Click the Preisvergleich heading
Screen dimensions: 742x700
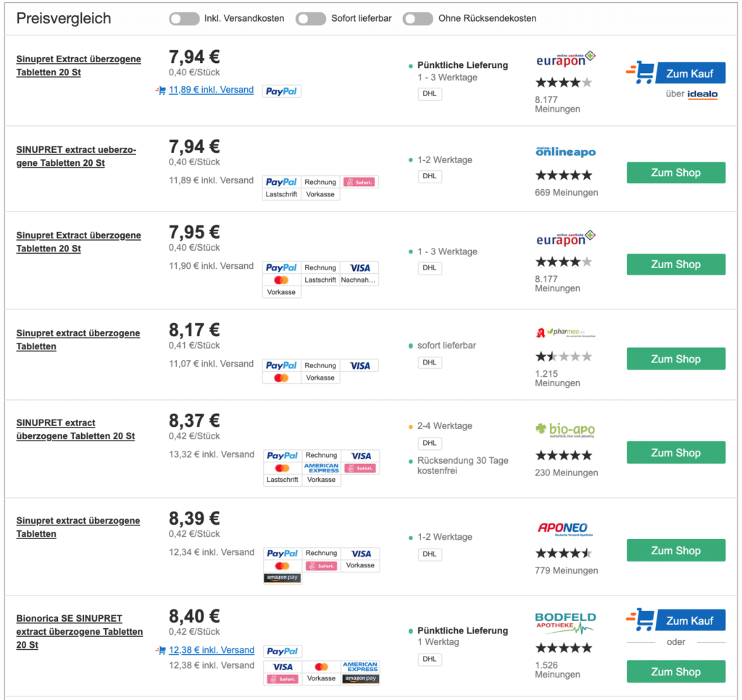pos(64,18)
